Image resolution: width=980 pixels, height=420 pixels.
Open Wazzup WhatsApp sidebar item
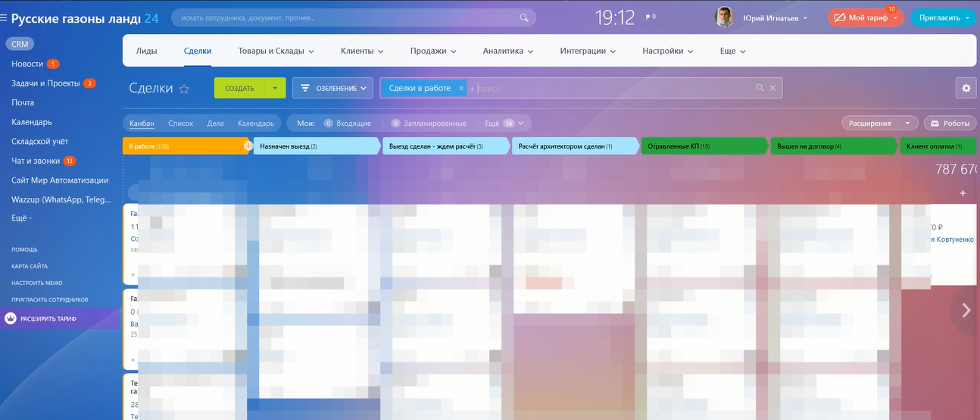(x=60, y=199)
